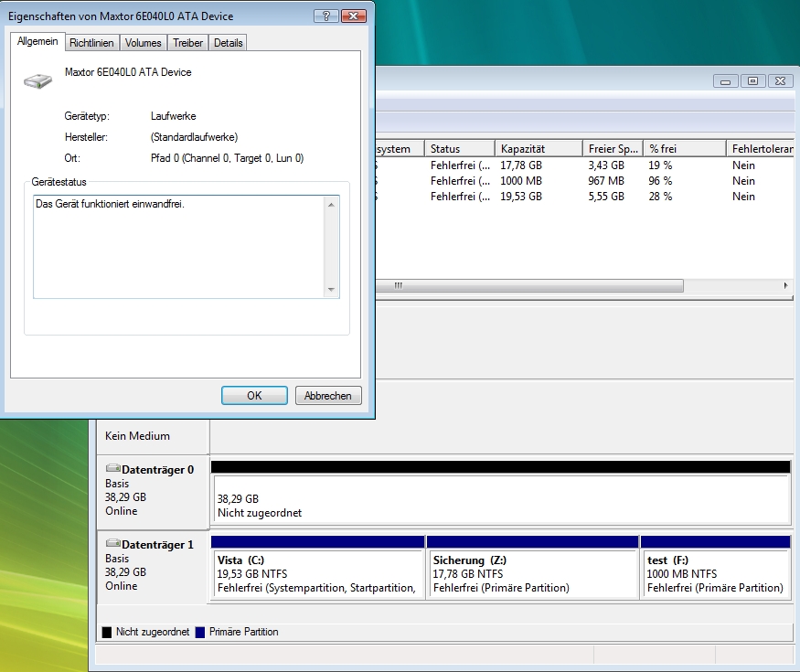This screenshot has height=672, width=800.
Task: Click scroll-down arrow in Gerätestatus box
Action: 331,289
